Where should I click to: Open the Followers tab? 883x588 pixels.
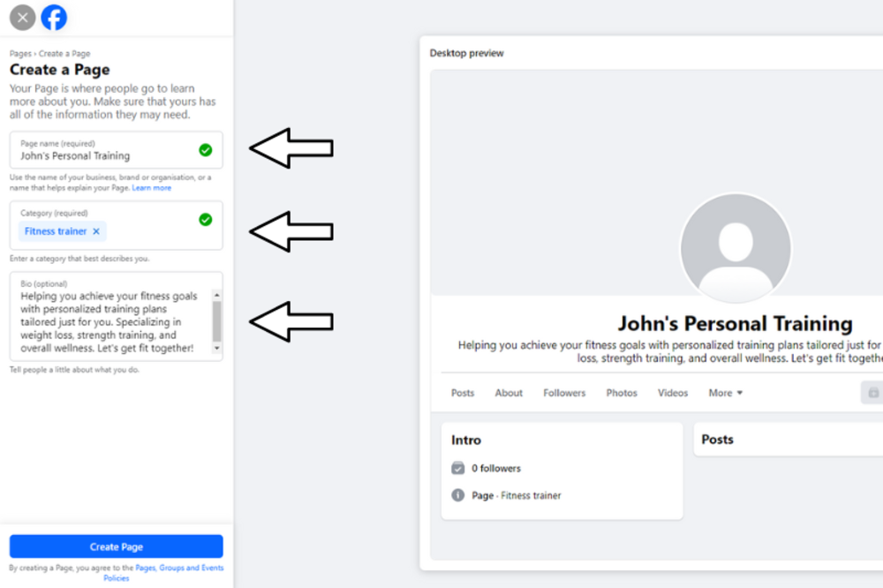click(x=564, y=393)
